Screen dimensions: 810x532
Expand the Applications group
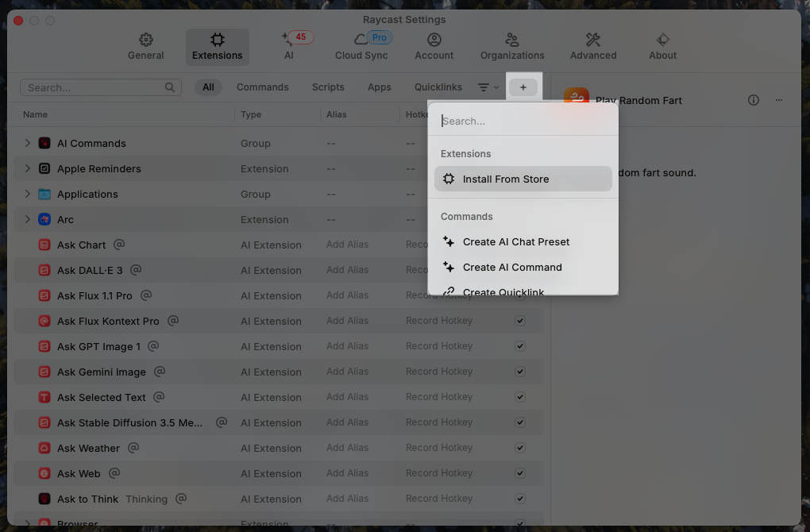[27, 194]
